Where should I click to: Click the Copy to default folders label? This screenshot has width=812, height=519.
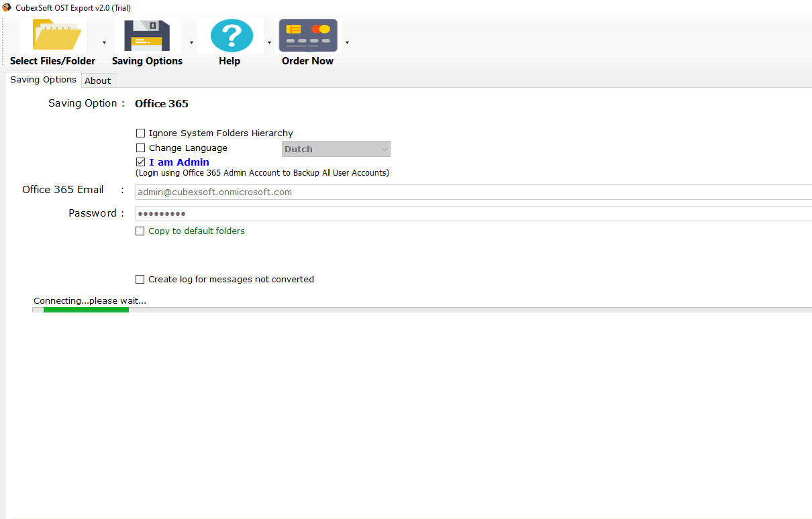pos(197,231)
